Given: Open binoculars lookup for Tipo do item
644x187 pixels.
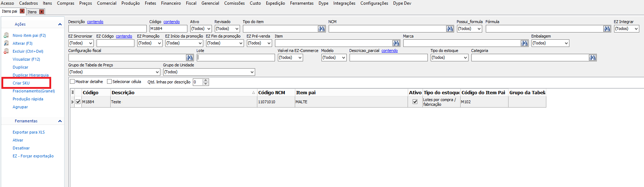Looking at the screenshot, I should click(321, 29).
